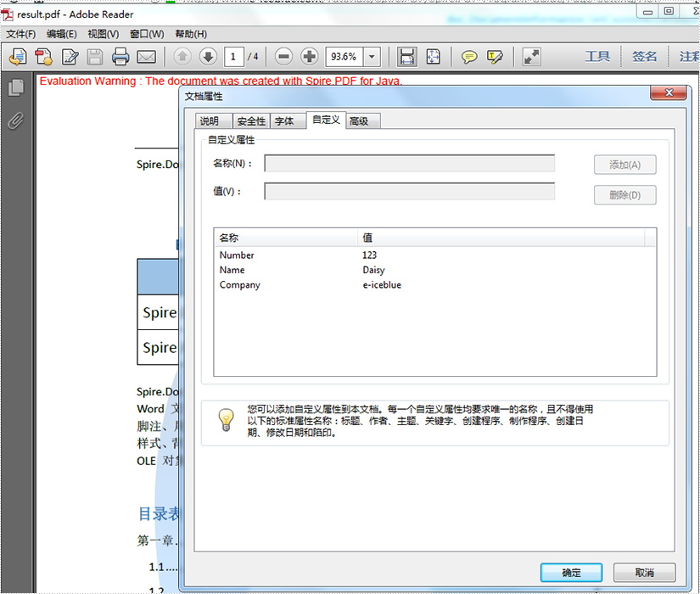This screenshot has height=594, width=700.
Task: Click the fit one full page icon
Action: (x=433, y=57)
